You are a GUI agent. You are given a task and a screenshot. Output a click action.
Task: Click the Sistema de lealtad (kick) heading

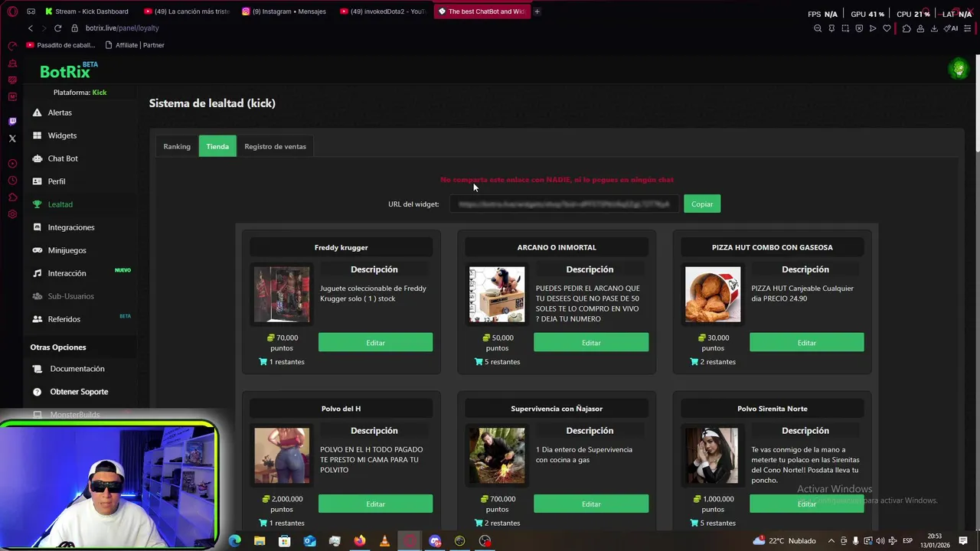coord(212,103)
